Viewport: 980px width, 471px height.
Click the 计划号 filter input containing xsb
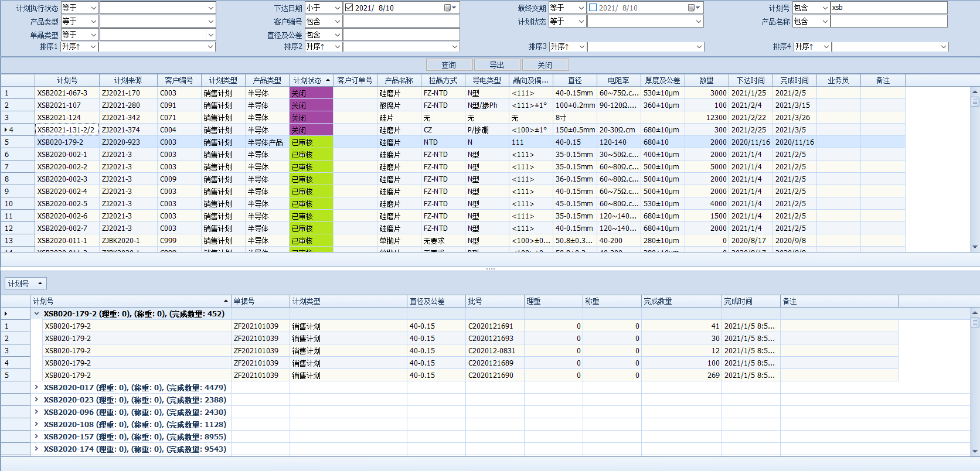(x=889, y=8)
